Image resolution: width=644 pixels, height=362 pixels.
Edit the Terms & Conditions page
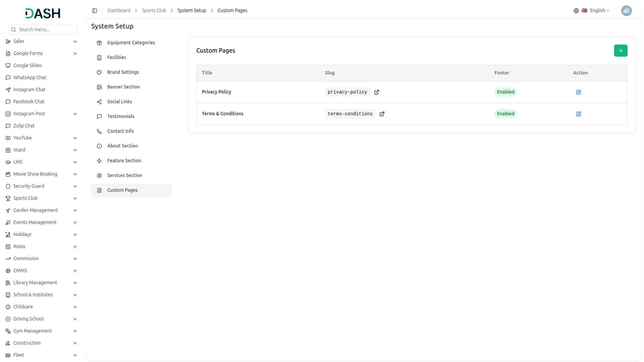point(578,114)
